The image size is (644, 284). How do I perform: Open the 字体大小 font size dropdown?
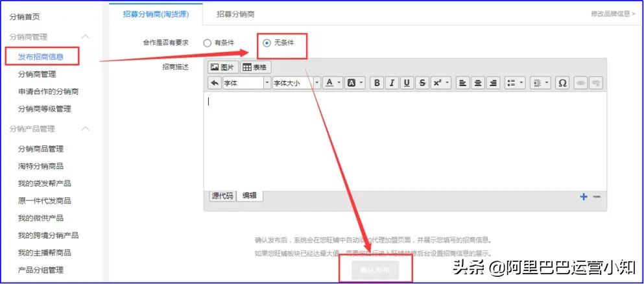point(296,83)
